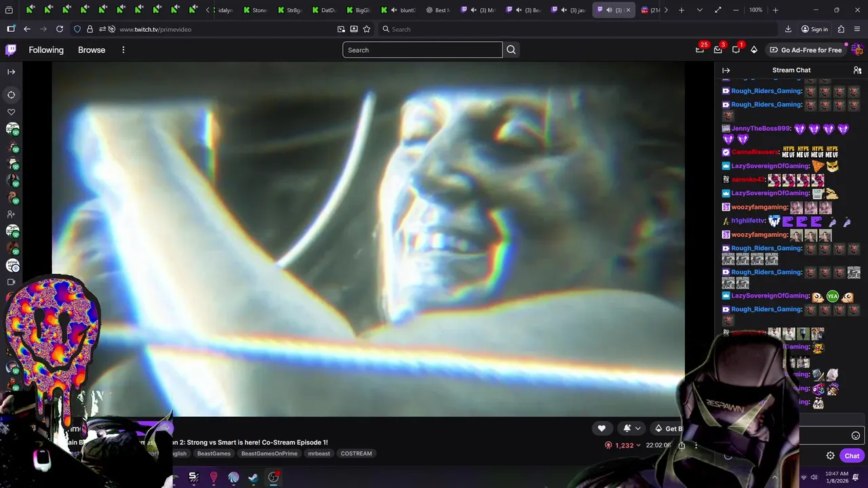This screenshot has height=488, width=868.
Task: Reload the page
Action: [x=60, y=29]
